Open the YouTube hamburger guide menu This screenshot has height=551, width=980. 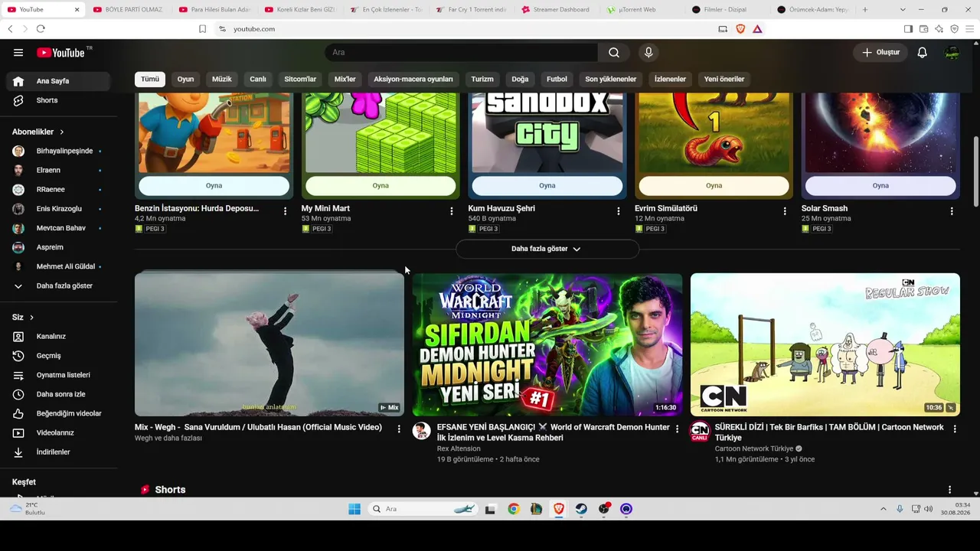[18, 53]
